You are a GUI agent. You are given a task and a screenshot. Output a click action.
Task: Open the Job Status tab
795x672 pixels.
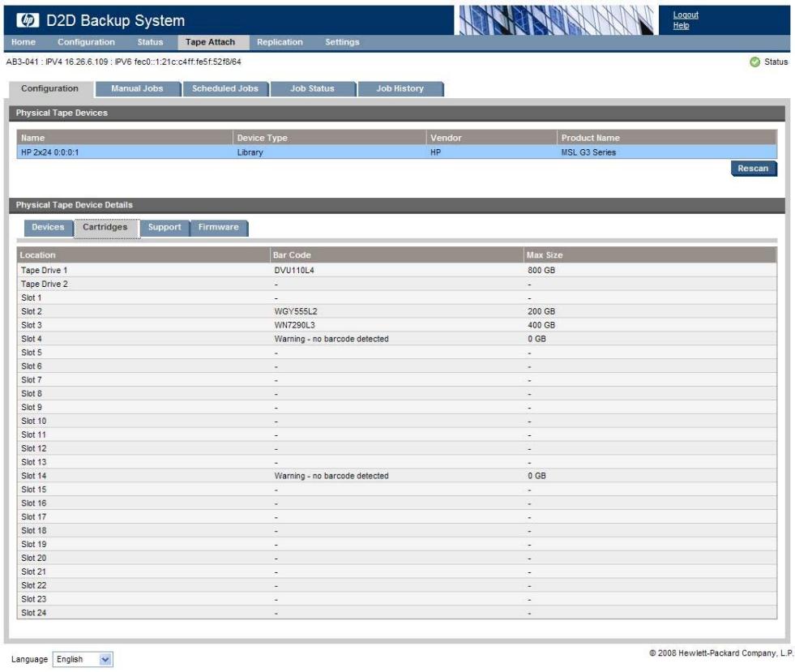[x=312, y=88]
